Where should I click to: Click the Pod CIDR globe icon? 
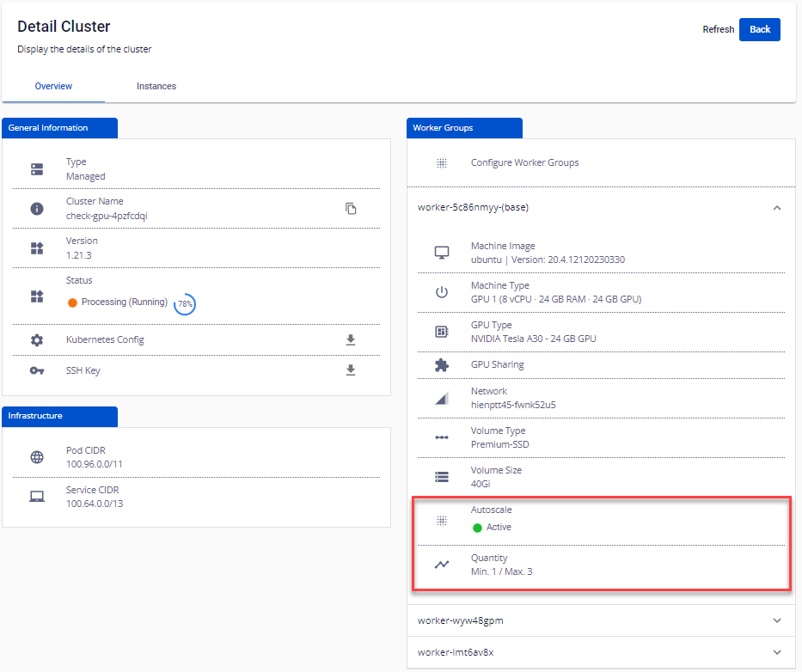pos(37,457)
